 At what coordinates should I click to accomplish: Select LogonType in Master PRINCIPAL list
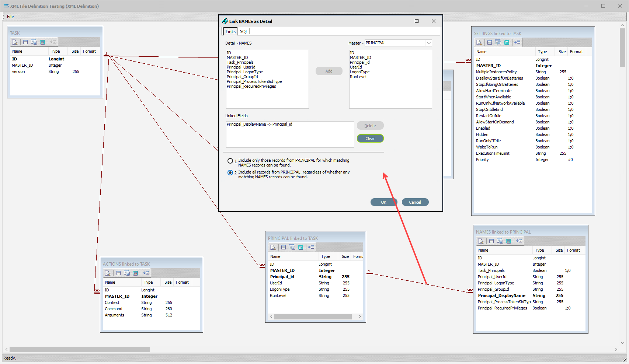(359, 72)
